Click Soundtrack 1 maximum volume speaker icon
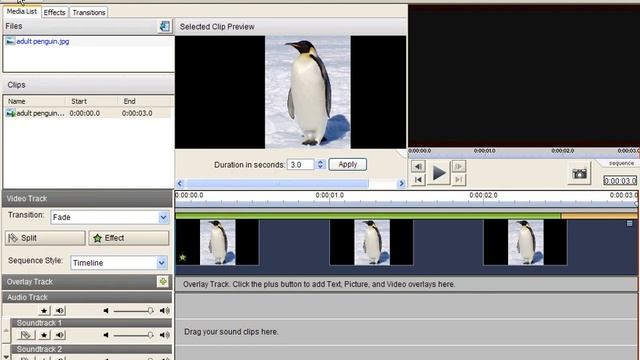 click(x=164, y=335)
